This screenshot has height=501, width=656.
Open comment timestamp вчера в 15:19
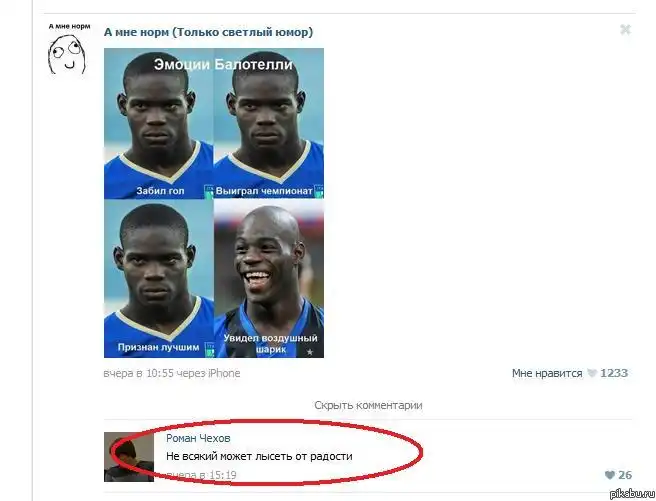[201, 475]
